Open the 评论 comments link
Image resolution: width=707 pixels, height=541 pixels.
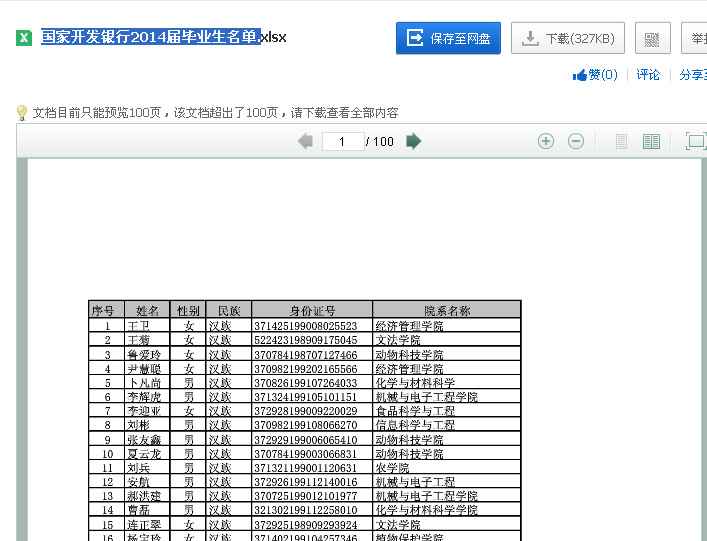pyautogui.click(x=648, y=75)
